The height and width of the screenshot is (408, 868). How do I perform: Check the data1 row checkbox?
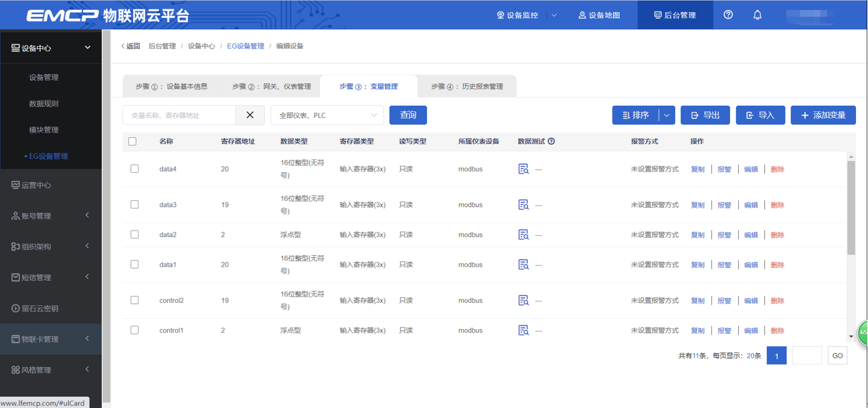(135, 265)
